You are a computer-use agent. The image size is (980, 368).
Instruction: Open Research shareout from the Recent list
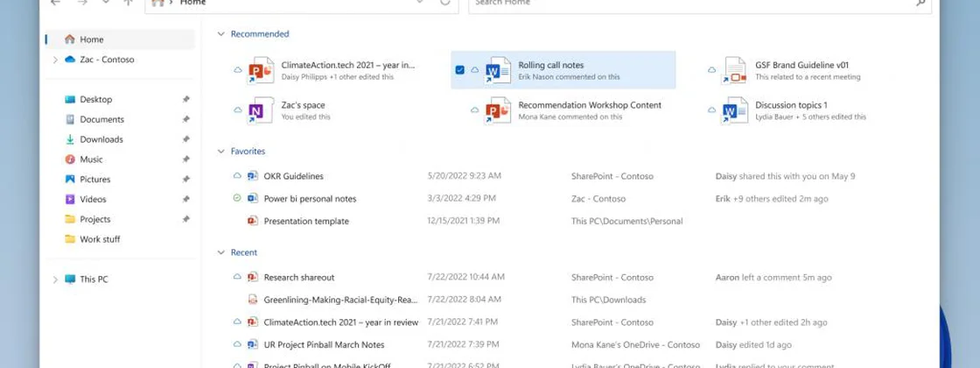298,278
